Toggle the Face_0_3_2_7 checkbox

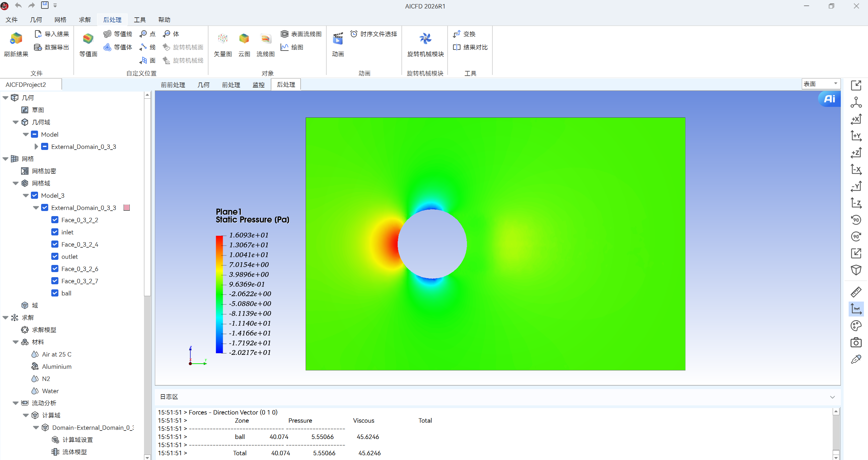coord(55,281)
